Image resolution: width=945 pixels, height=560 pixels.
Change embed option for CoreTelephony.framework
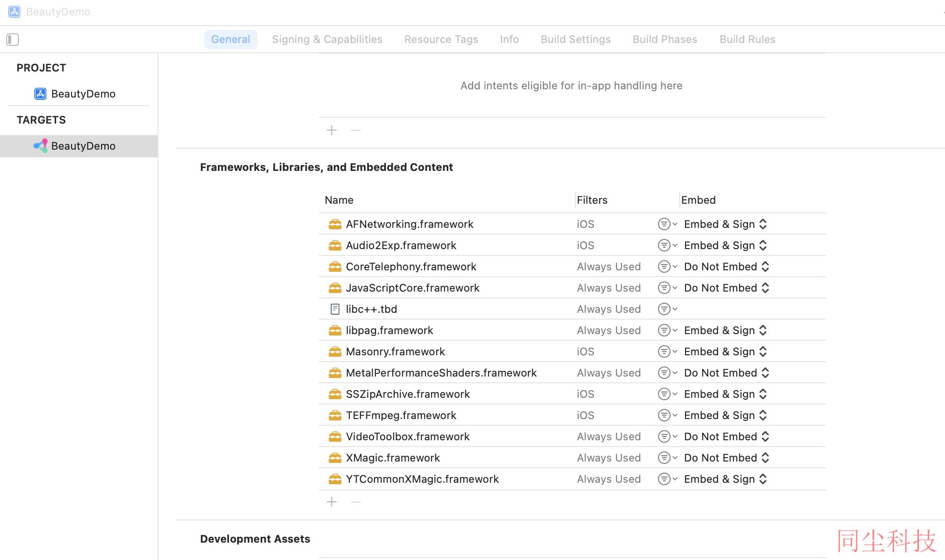pyautogui.click(x=727, y=266)
